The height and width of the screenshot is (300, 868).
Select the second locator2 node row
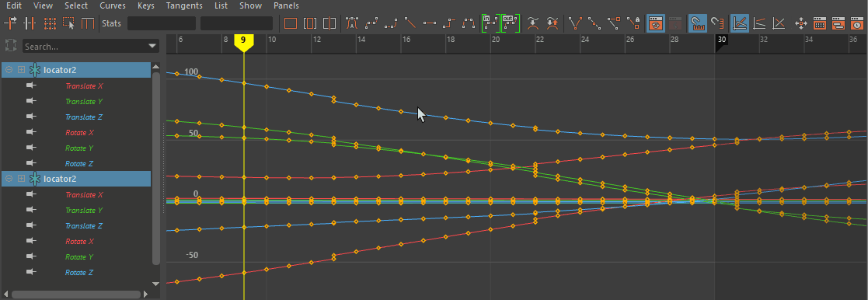76,178
